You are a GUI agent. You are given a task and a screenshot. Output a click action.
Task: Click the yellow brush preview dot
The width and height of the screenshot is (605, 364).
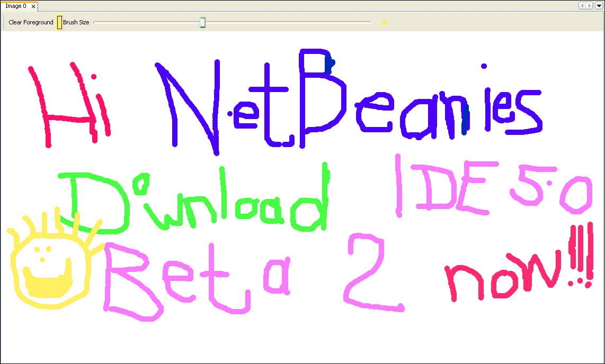pyautogui.click(x=384, y=22)
